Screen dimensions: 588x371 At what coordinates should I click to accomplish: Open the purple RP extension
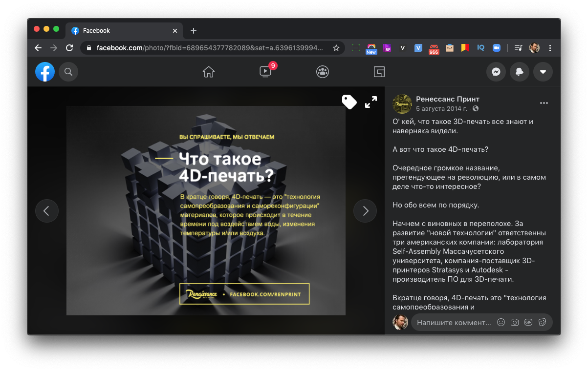(387, 48)
